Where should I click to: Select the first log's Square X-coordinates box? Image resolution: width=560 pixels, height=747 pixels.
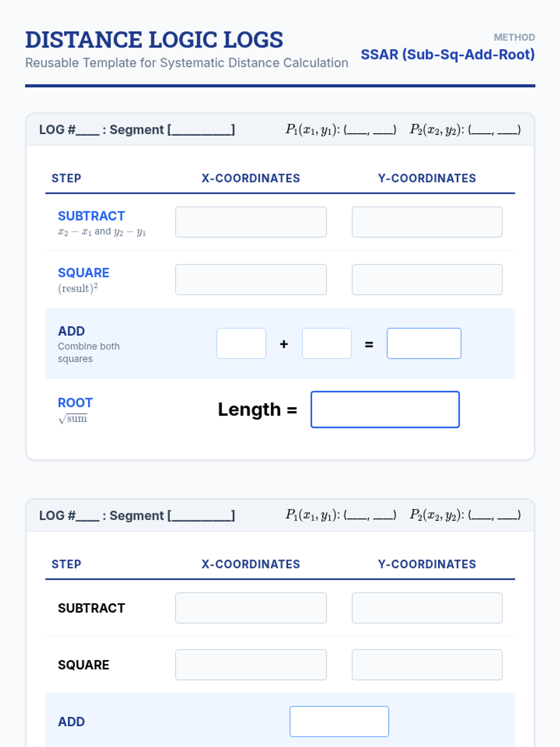click(x=251, y=280)
